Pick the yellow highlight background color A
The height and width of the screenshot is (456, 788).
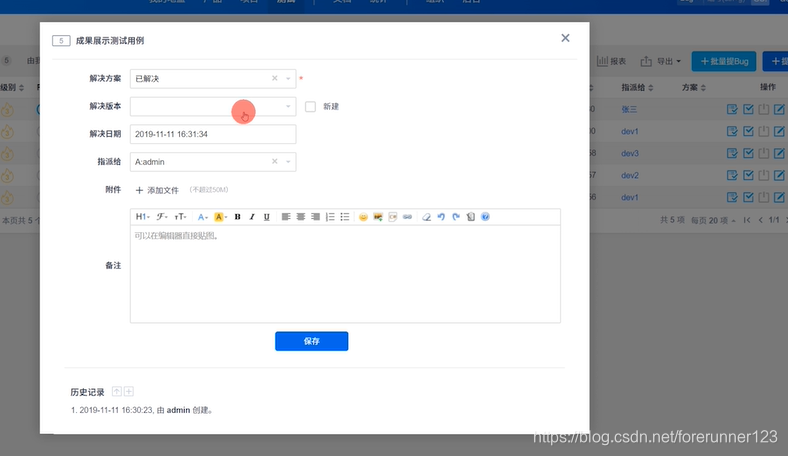point(220,217)
